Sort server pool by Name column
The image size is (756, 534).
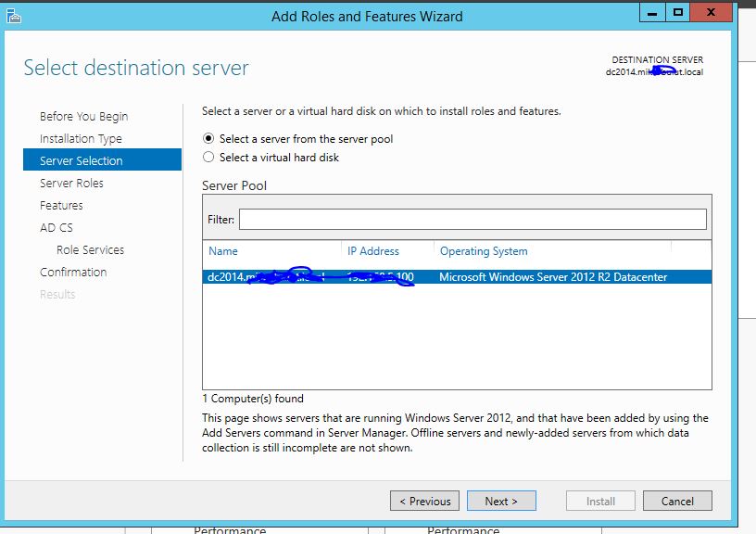[222, 251]
